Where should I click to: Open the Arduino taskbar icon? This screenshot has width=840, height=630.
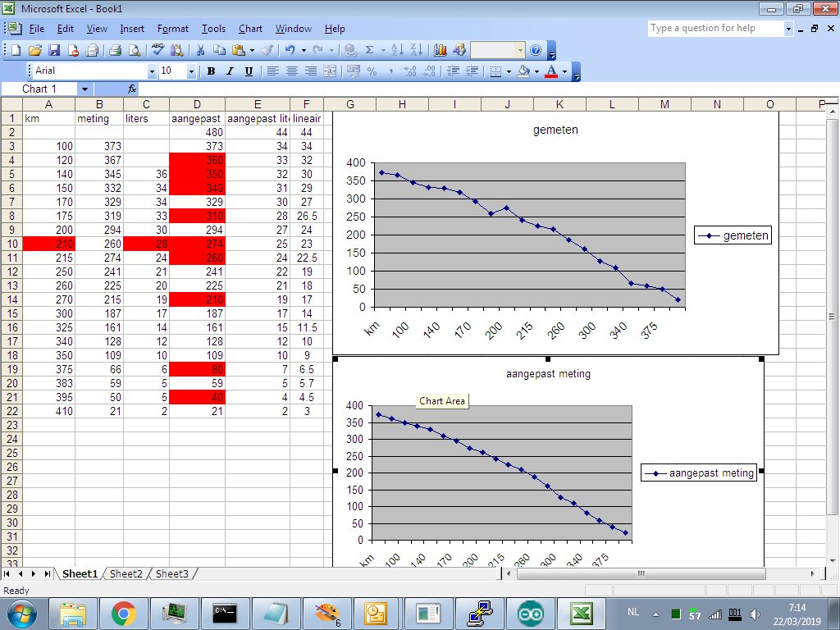click(531, 614)
